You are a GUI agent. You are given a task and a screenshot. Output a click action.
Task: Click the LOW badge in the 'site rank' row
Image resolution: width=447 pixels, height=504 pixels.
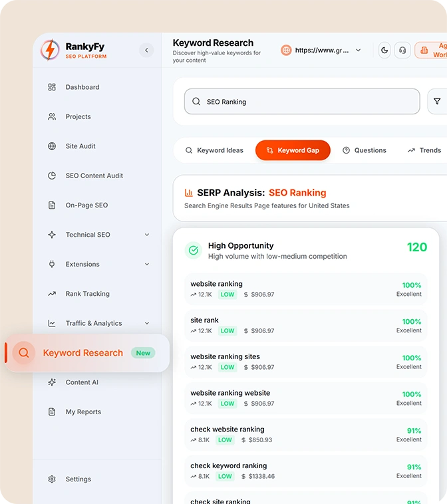[227, 330]
